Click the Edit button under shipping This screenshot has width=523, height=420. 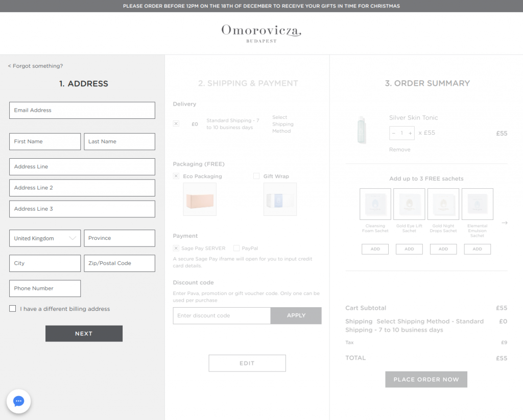point(247,363)
